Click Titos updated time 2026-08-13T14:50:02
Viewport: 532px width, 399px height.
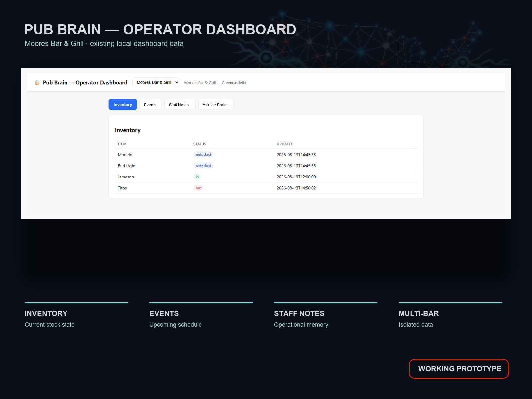[x=296, y=188]
